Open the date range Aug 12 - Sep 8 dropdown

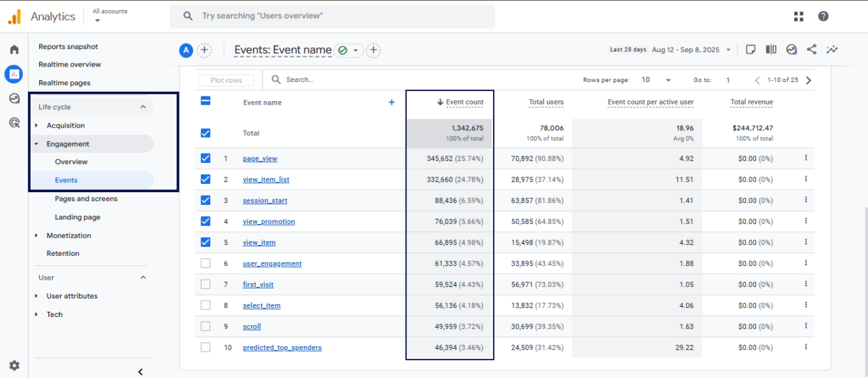tap(692, 50)
